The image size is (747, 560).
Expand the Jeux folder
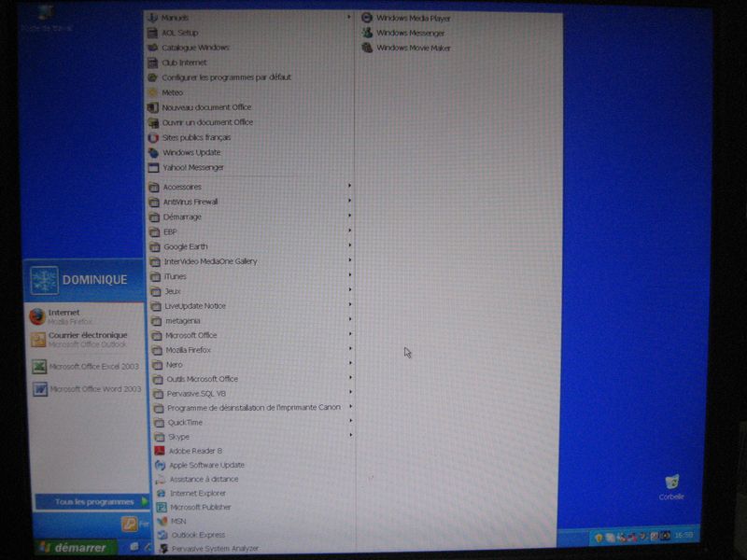[251, 291]
